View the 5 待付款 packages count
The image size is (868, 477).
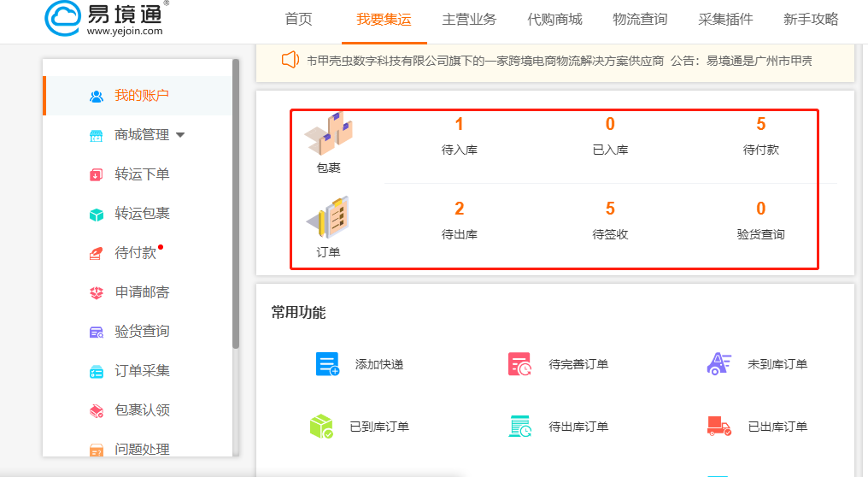pyautogui.click(x=760, y=136)
